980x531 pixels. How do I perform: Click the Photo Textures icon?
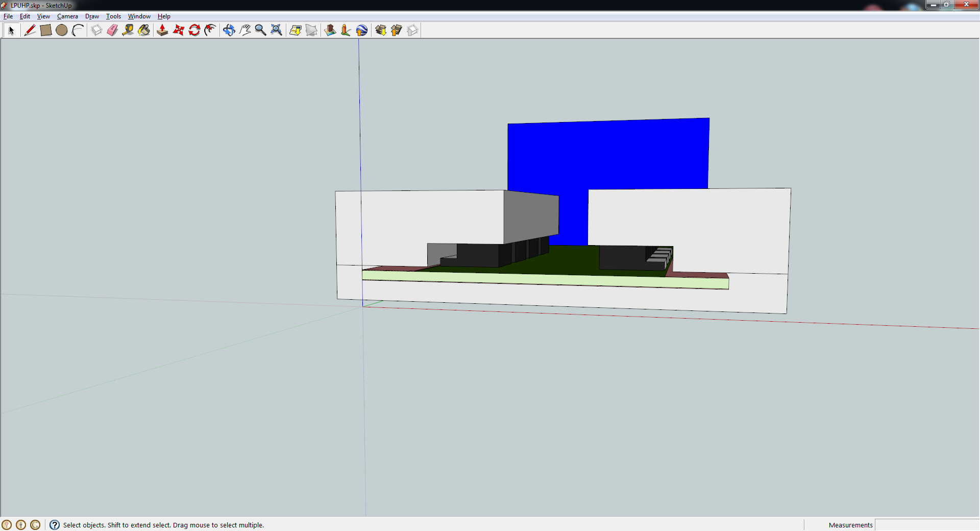[346, 31]
